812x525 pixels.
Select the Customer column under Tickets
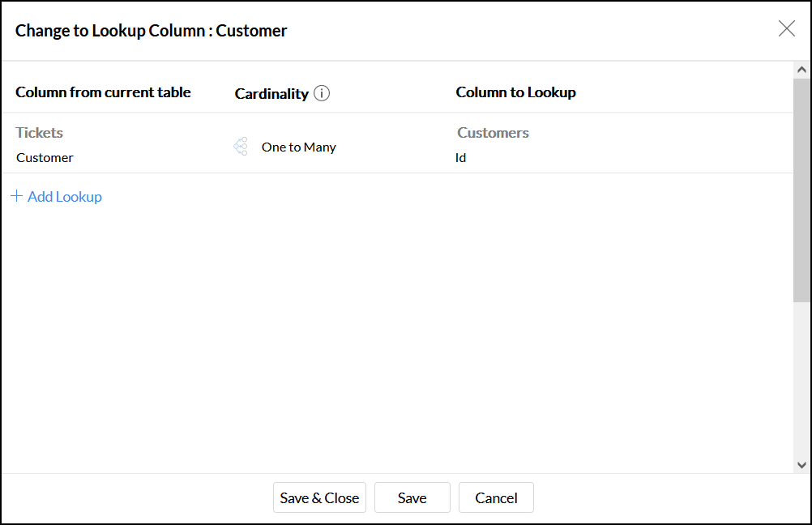tap(45, 158)
